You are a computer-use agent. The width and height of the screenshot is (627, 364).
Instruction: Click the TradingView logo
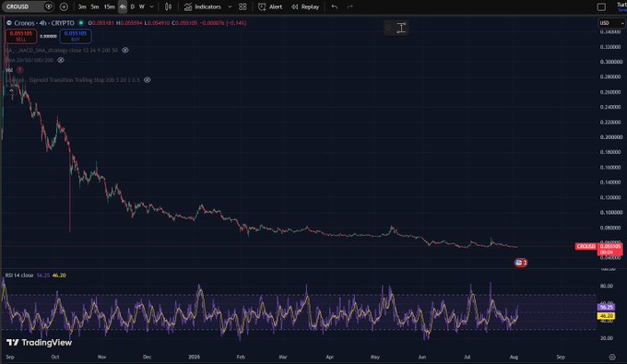click(x=39, y=343)
